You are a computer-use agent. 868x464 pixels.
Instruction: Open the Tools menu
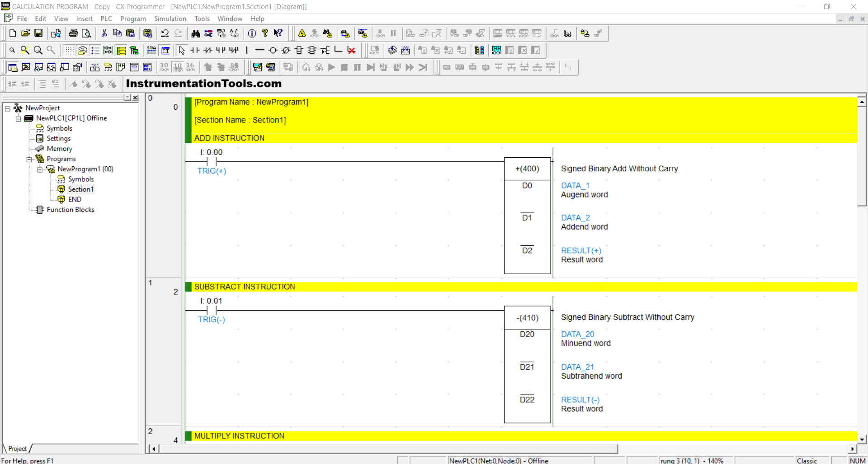coord(202,19)
